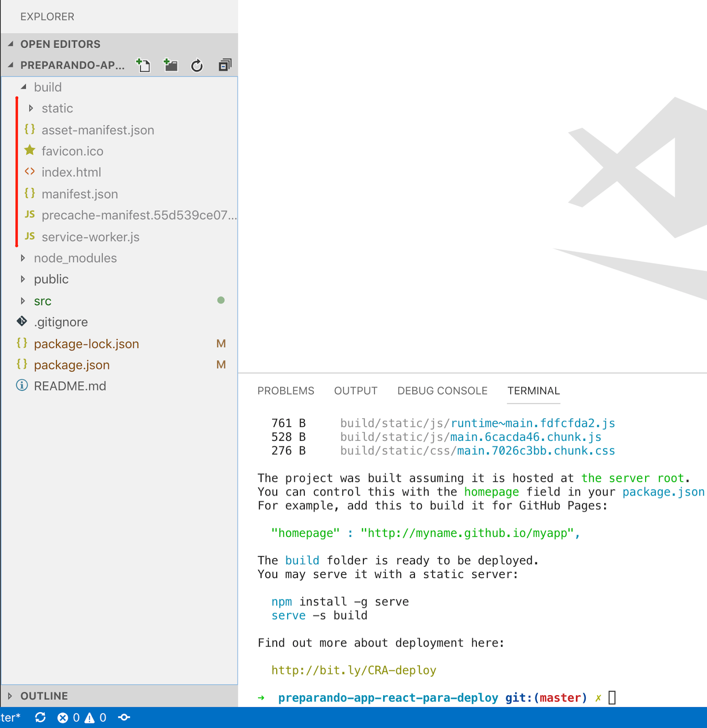Click the star icon of favicon.ico
707x728 pixels.
(30, 150)
